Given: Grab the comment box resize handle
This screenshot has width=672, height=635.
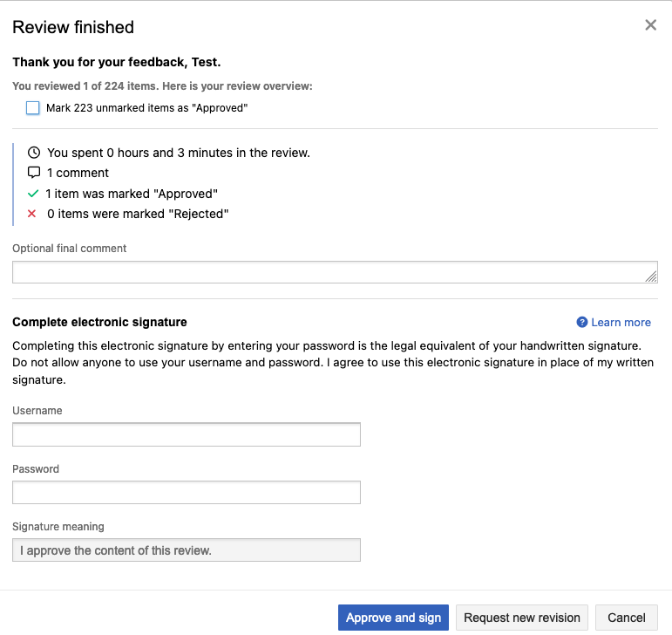Looking at the screenshot, I should click(651, 277).
